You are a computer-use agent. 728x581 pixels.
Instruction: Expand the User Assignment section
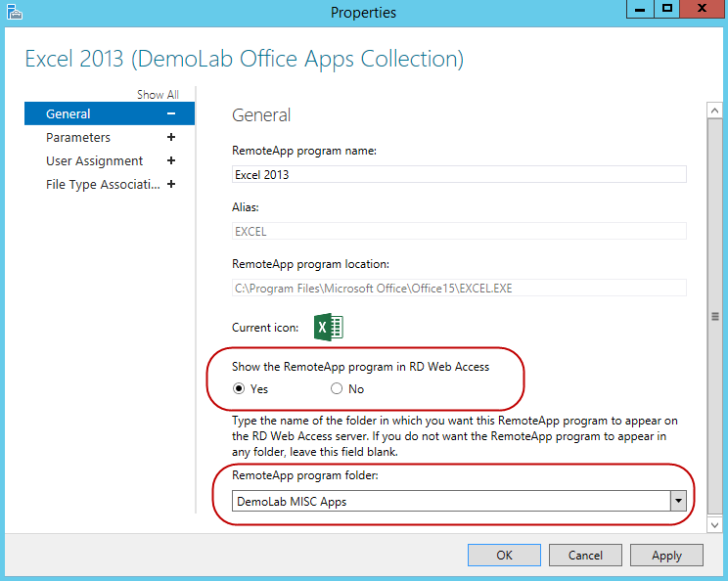171,161
